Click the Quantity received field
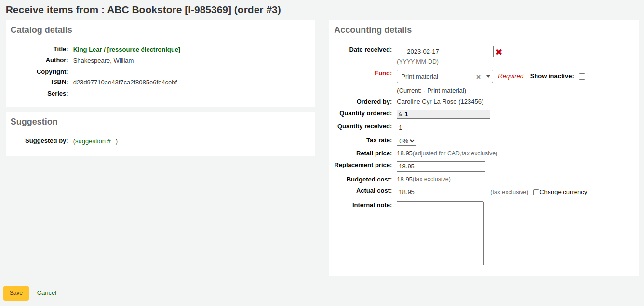The height and width of the screenshot is (306, 644). point(440,127)
